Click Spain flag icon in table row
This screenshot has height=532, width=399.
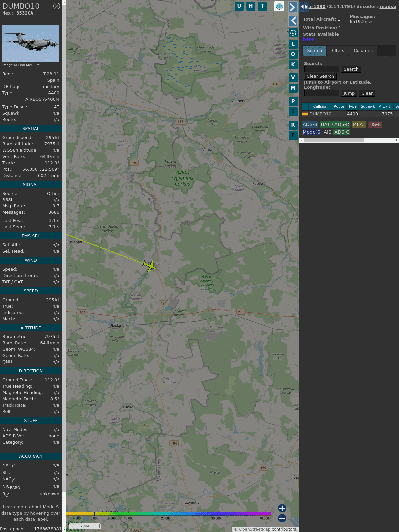pyautogui.click(x=305, y=114)
